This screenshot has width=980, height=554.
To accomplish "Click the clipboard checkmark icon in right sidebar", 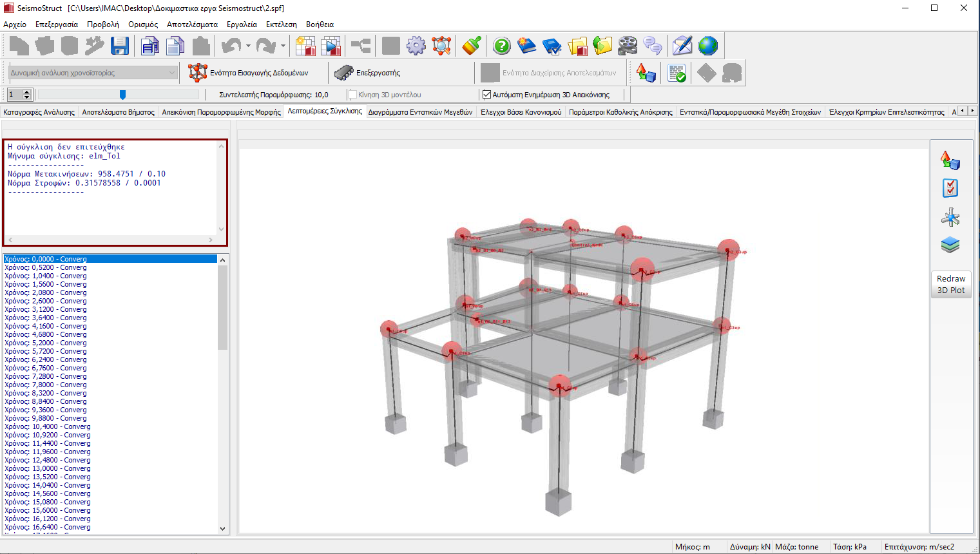I will pyautogui.click(x=950, y=188).
